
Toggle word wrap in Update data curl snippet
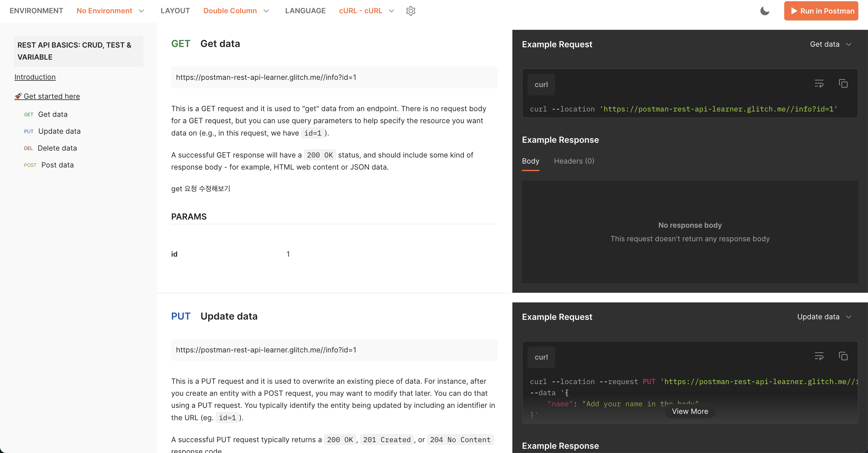pos(819,356)
